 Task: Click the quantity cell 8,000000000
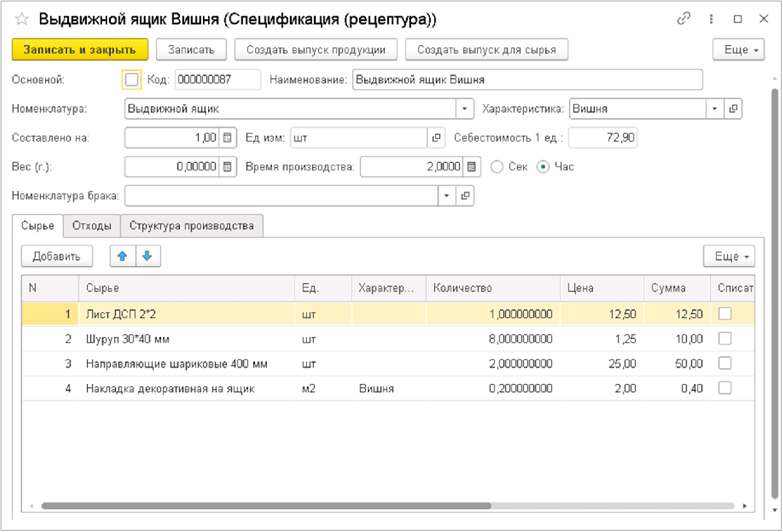(493, 338)
